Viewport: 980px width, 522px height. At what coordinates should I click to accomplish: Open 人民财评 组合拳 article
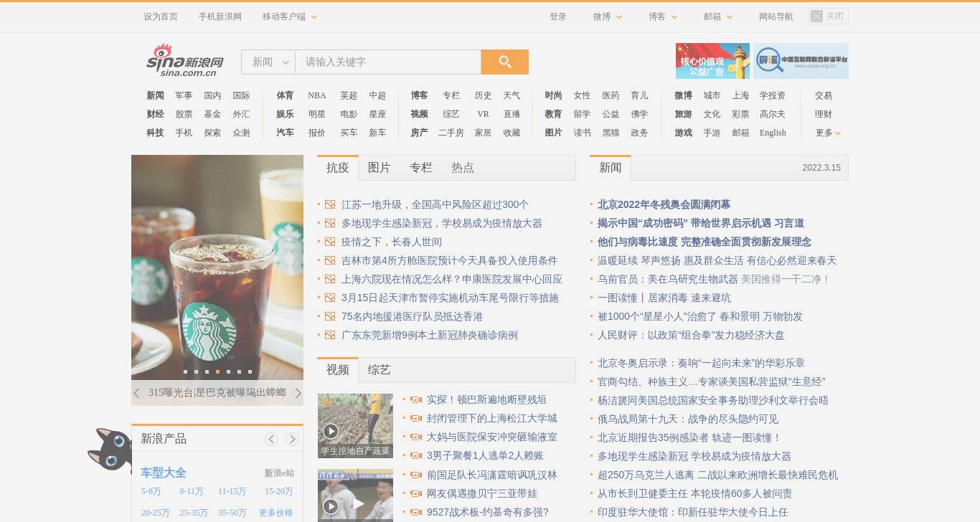(691, 335)
